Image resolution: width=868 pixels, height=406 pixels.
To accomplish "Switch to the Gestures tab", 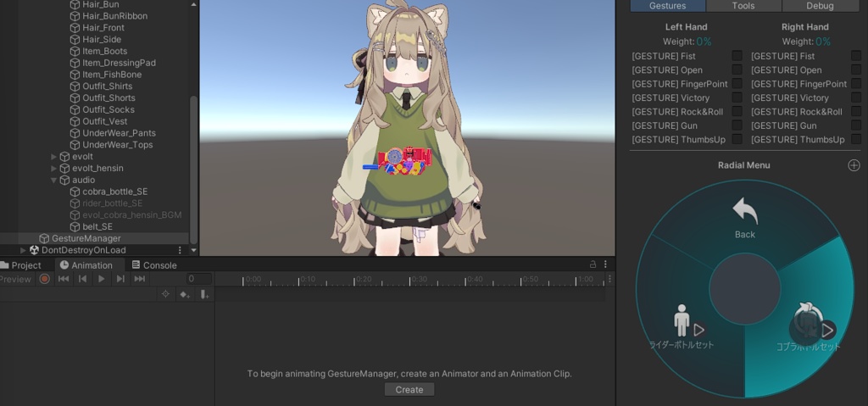I will [668, 6].
